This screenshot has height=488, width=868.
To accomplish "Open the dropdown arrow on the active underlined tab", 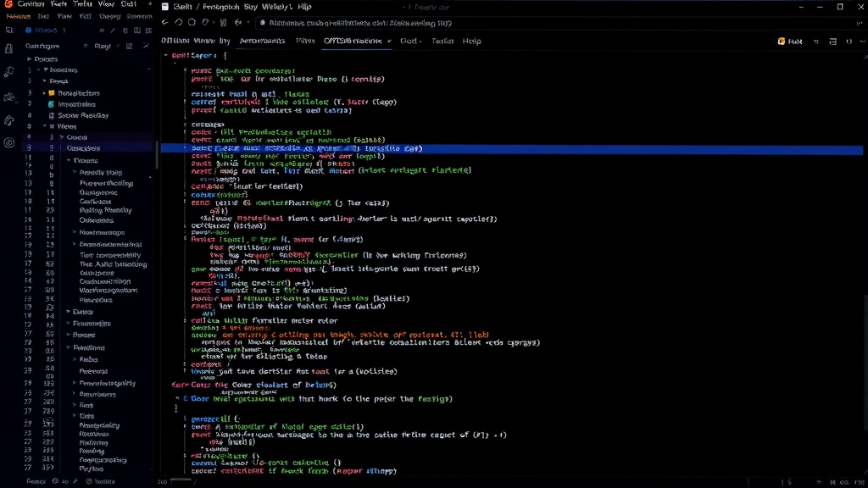I will (389, 41).
